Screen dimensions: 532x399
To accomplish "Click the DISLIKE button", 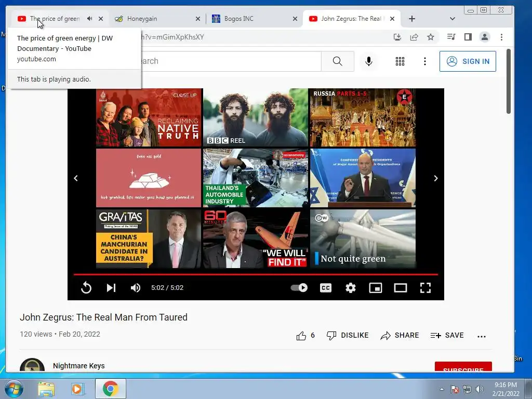I will 348,336.
